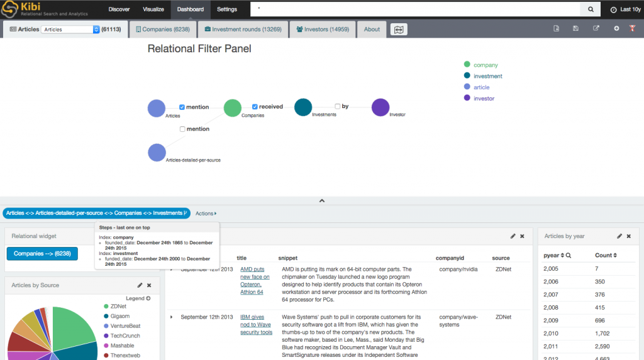Open the Discover menu
Viewport: 644px width, 360px height.
(119, 9)
